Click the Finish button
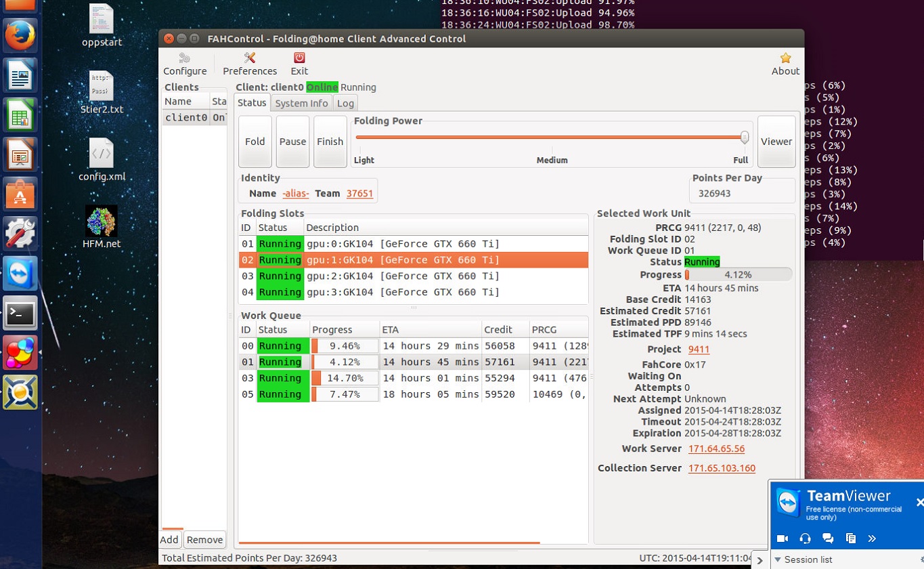Image resolution: width=924 pixels, height=569 pixels. pos(330,142)
